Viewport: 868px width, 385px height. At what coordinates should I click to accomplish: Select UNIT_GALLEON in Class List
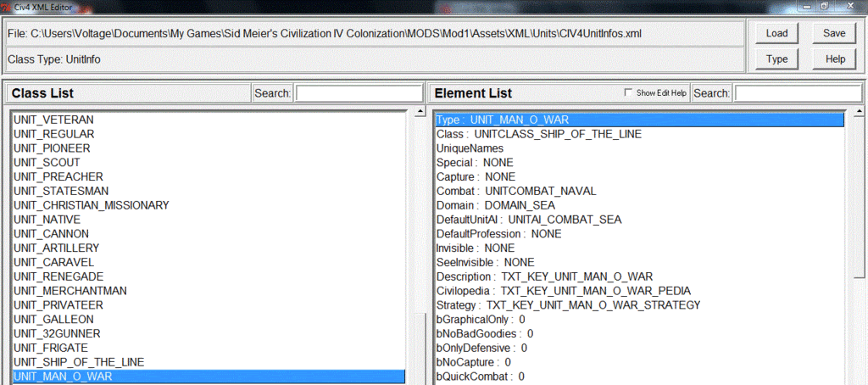209,320
